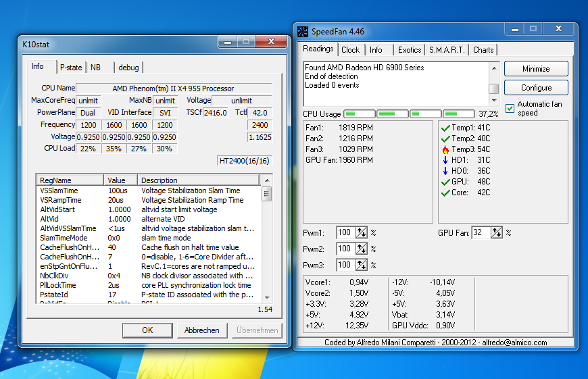Click the Vcore1 0,94V reading
Screen dimensions: 588x379
[337, 282]
